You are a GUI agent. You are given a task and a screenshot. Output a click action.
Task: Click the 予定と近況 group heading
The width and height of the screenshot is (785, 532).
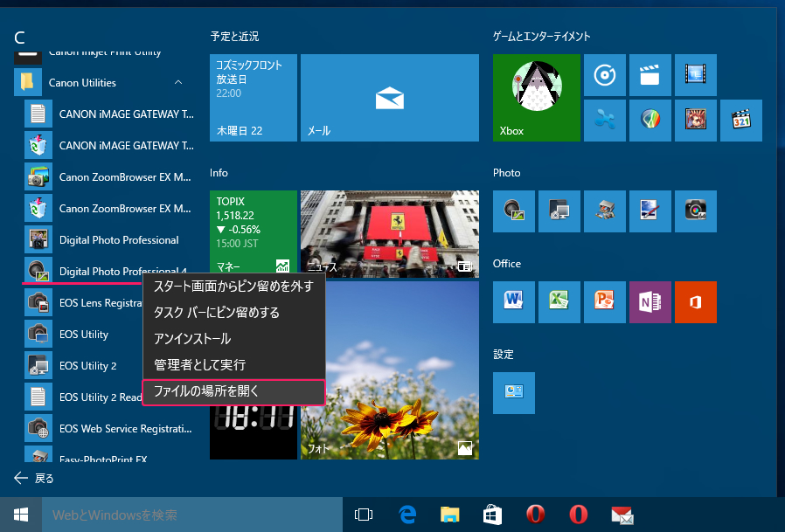(x=234, y=37)
